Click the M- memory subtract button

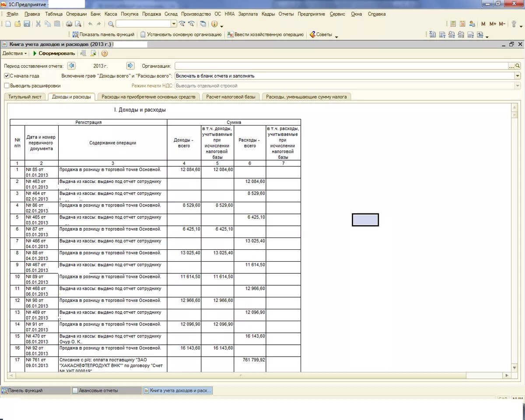point(502,24)
